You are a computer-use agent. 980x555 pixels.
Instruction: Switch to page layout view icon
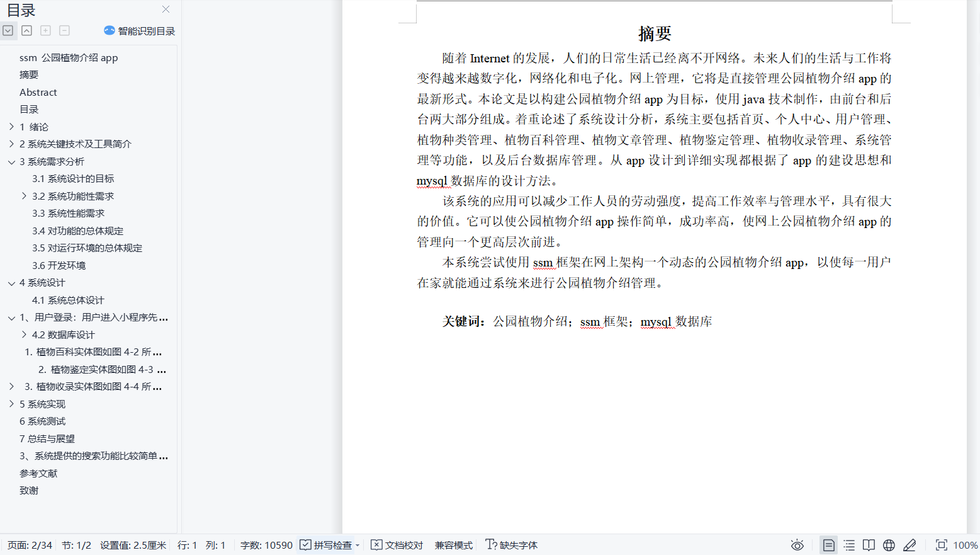tap(829, 545)
